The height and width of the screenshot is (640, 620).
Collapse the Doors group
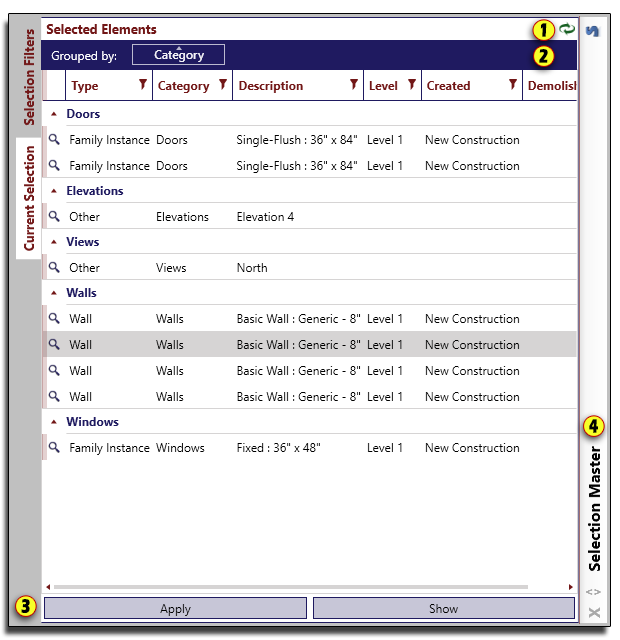pyautogui.click(x=54, y=115)
